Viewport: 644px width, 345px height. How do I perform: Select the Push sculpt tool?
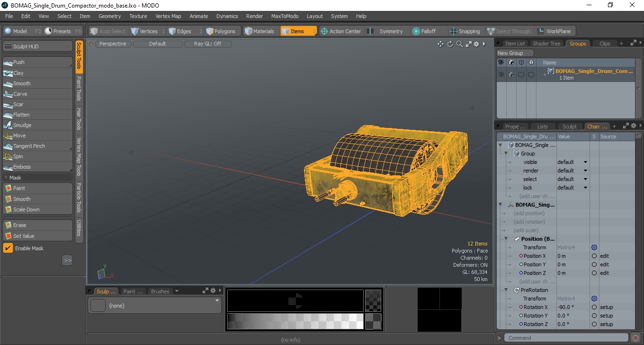(x=37, y=62)
